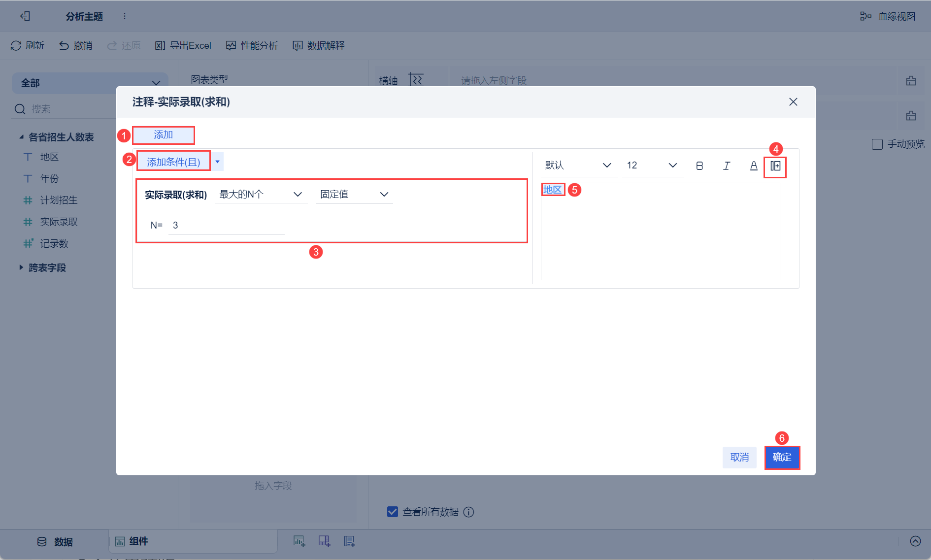Collapse the 各省招生人数表 tree node
The height and width of the screenshot is (560, 931).
pyautogui.click(x=21, y=137)
